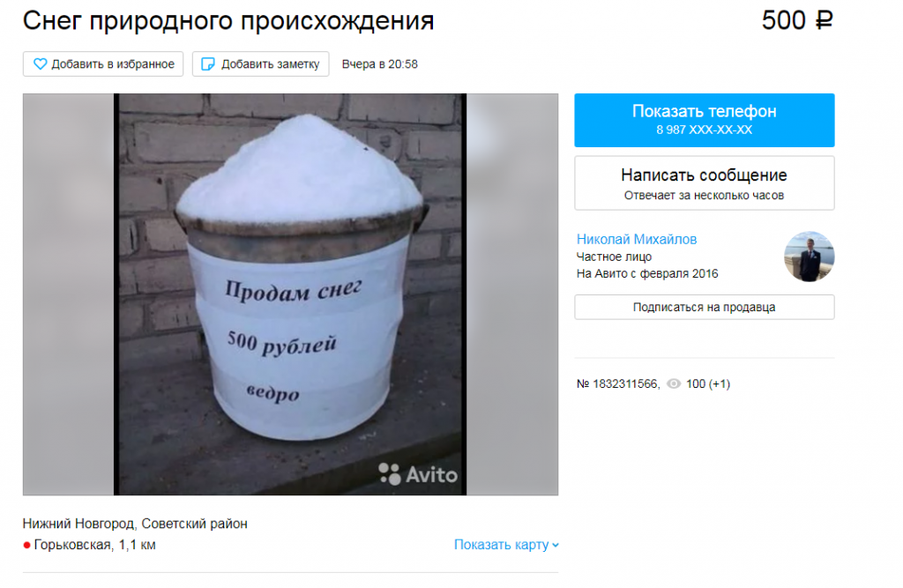
Task: Click the listing number 1832311566
Action: coord(617,383)
